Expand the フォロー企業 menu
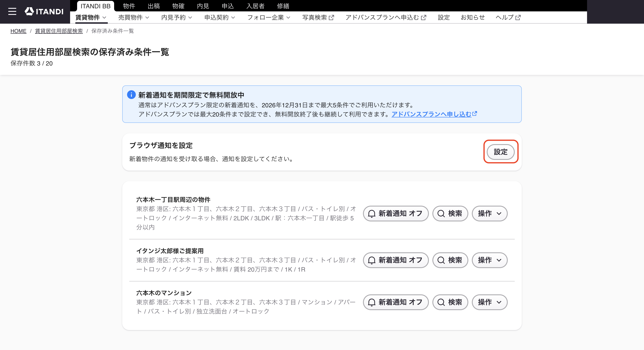The image size is (644, 350). pos(269,18)
